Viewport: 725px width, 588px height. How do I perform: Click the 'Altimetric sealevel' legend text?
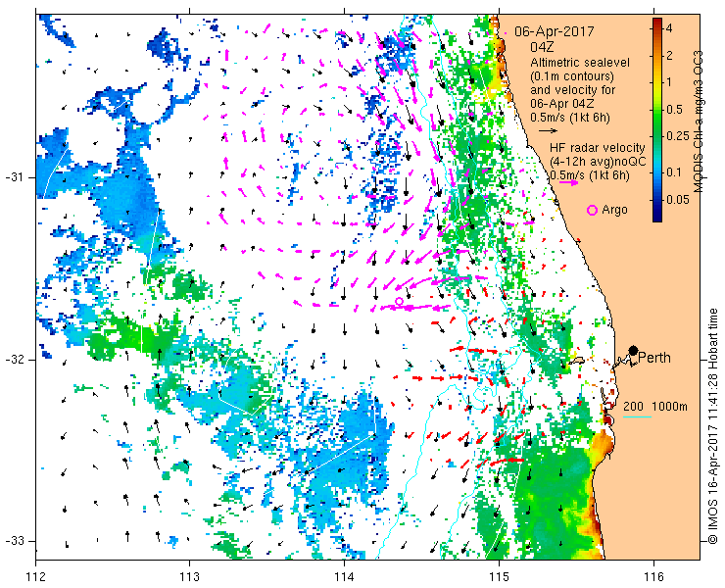(580, 62)
